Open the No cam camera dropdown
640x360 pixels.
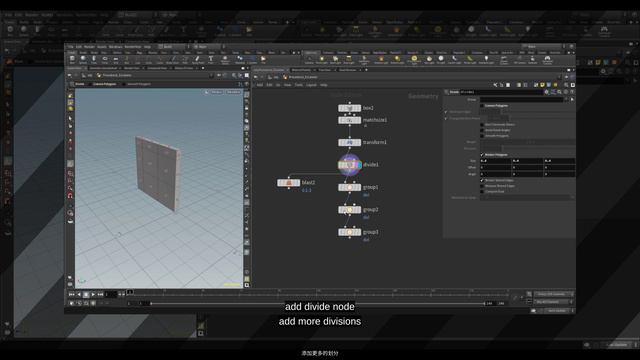[233, 92]
